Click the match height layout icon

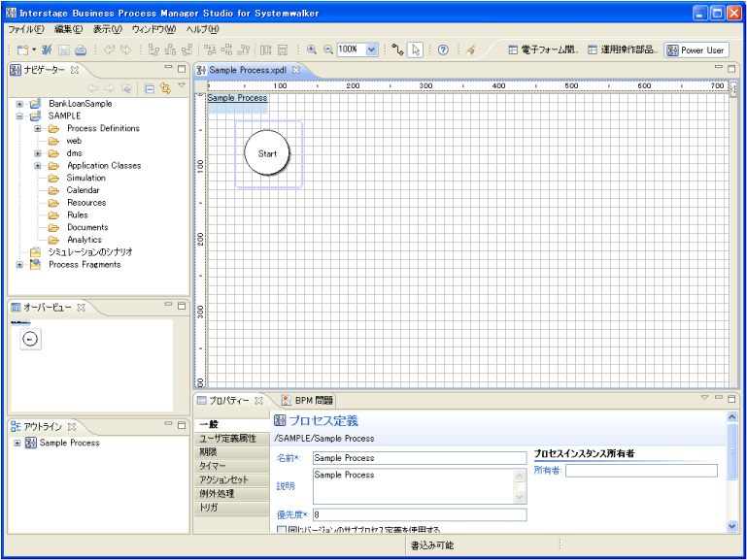click(x=283, y=49)
